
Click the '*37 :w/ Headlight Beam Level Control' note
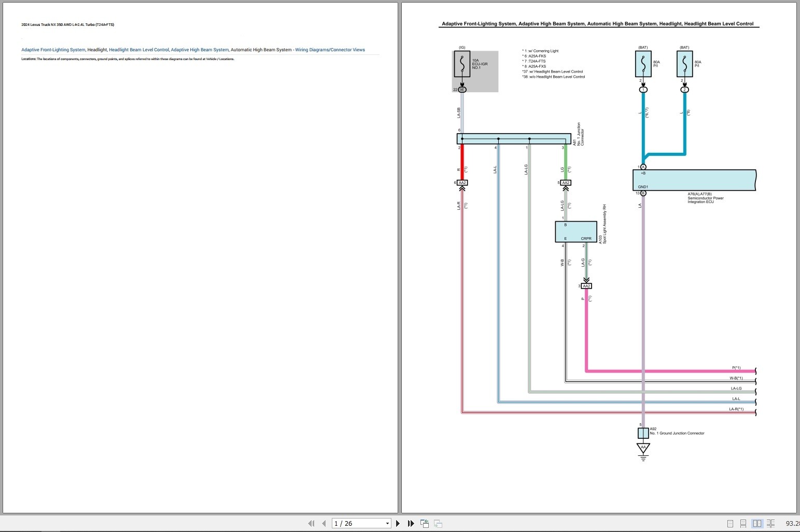point(552,71)
